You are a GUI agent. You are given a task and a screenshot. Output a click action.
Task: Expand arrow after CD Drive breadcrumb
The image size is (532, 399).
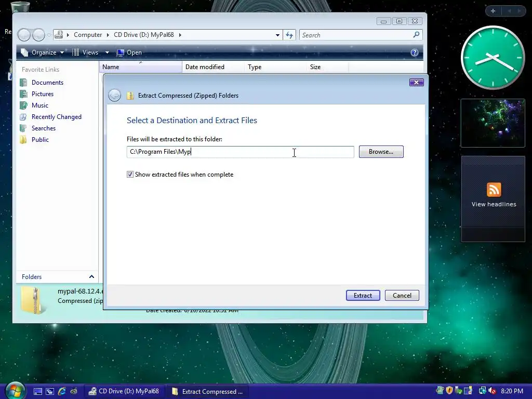[x=180, y=35]
